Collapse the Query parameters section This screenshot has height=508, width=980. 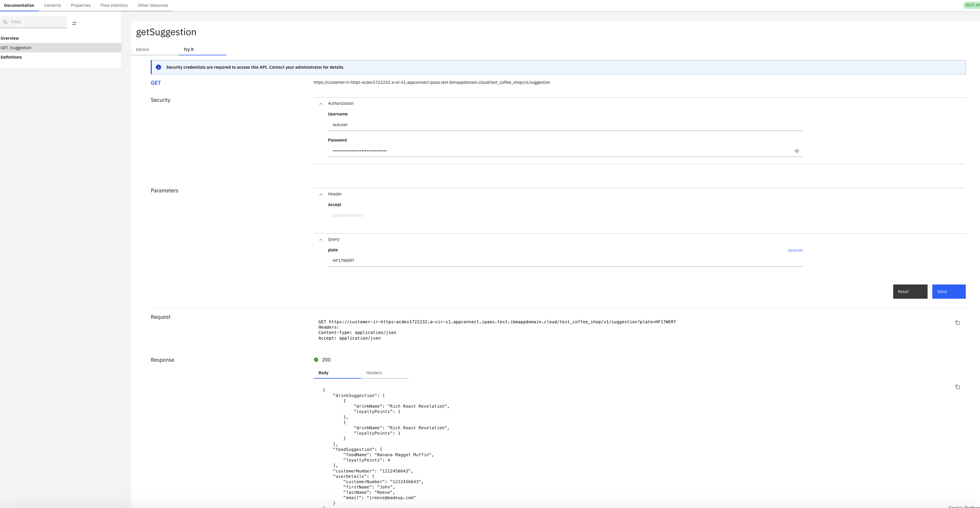coord(321,239)
